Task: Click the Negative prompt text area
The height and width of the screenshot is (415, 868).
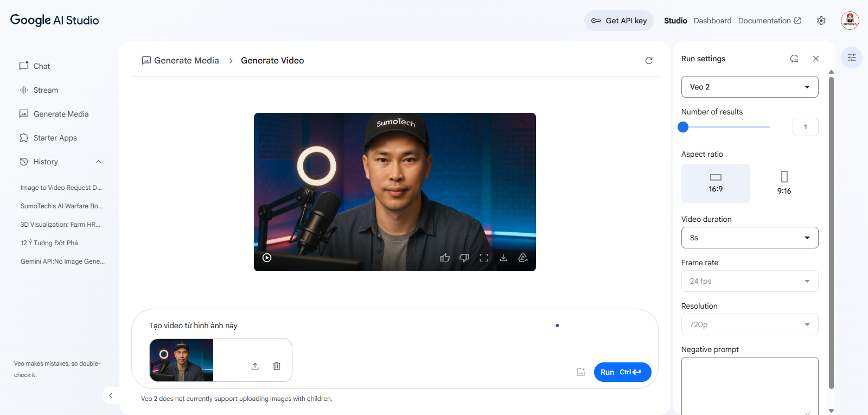Action: 750,386
